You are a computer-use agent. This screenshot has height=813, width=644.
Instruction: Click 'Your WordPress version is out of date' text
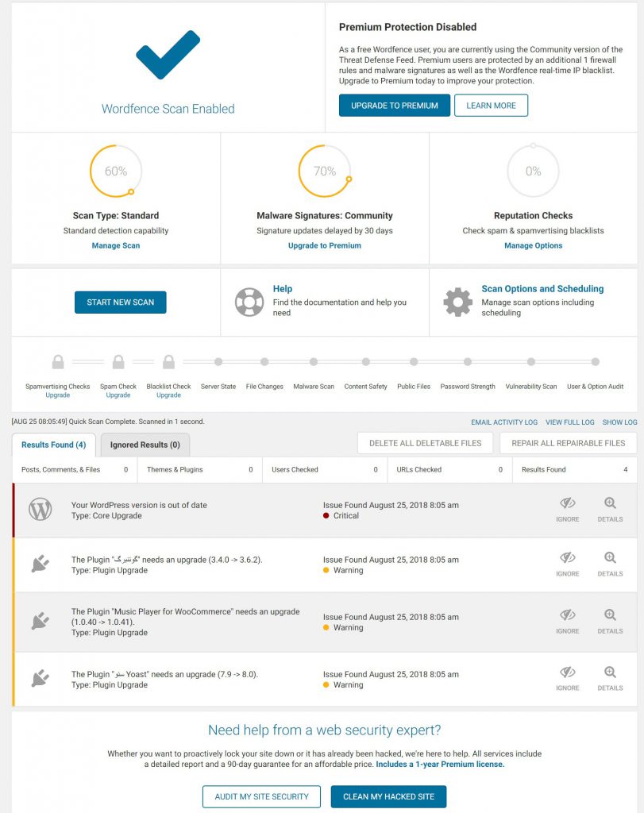click(x=139, y=505)
